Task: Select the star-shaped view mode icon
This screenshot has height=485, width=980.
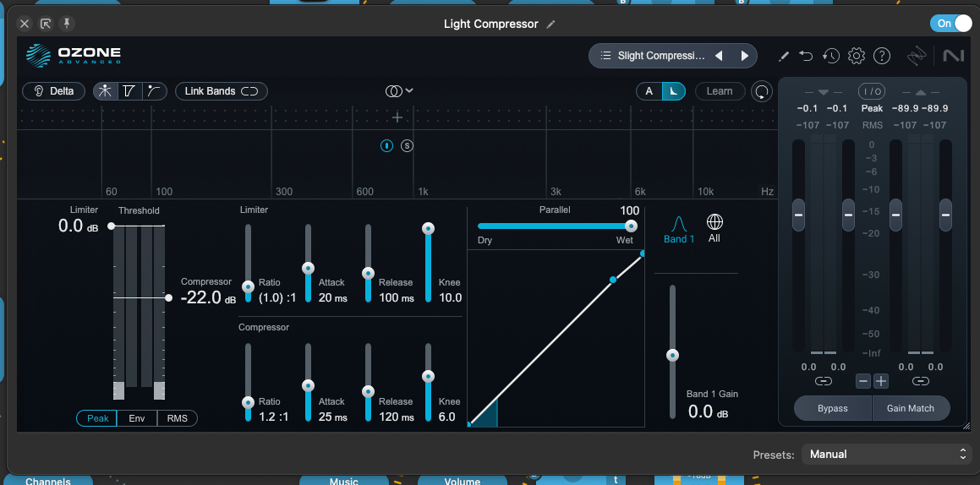Action: 105,91
